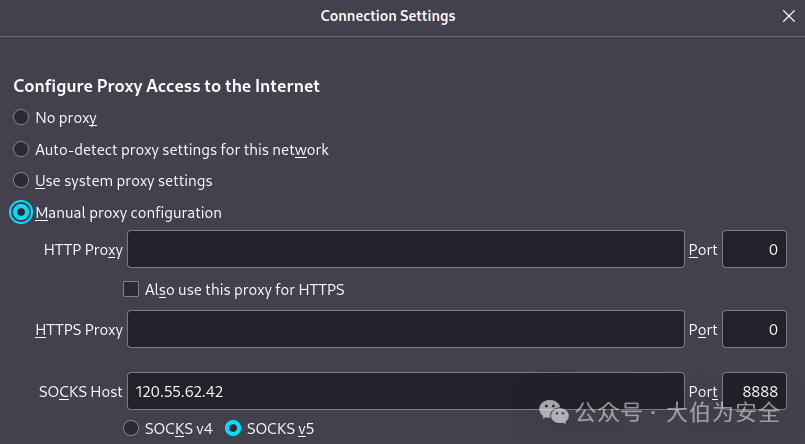Click the HTTP Proxy address field
Image resolution: width=805 pixels, height=444 pixels.
click(x=405, y=249)
